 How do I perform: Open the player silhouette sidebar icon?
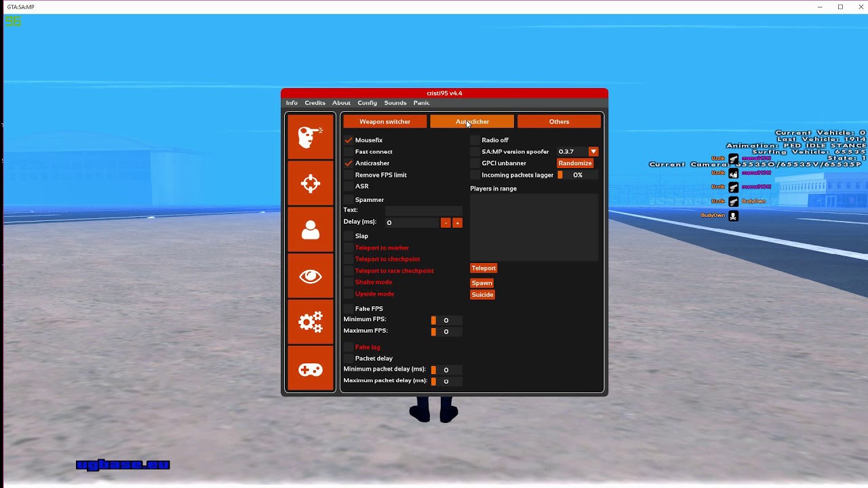click(x=311, y=230)
